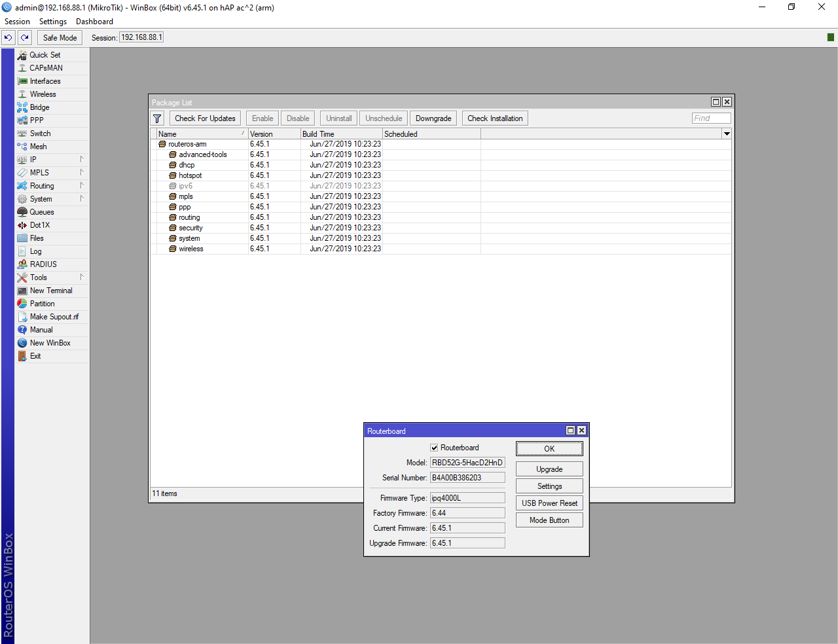Open Quick Set icon in sidebar
The image size is (838, 644).
pos(22,55)
